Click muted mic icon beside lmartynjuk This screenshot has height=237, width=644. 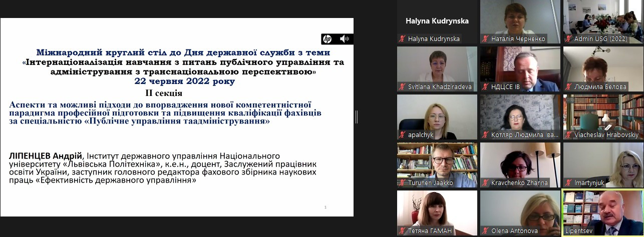click(568, 182)
